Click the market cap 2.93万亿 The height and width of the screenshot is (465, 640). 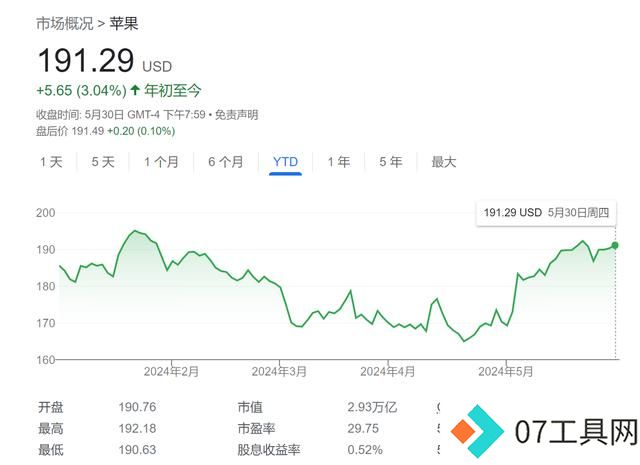(372, 407)
